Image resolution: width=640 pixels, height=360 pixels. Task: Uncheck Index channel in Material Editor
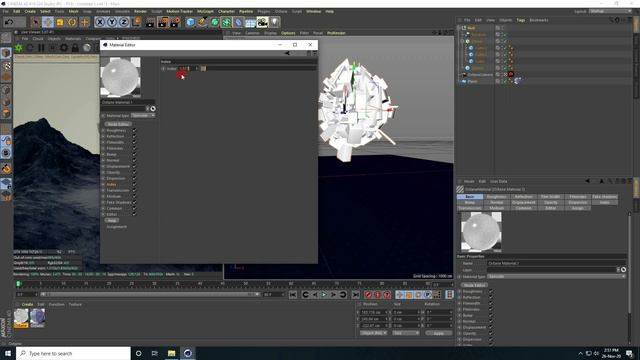[x=134, y=184]
